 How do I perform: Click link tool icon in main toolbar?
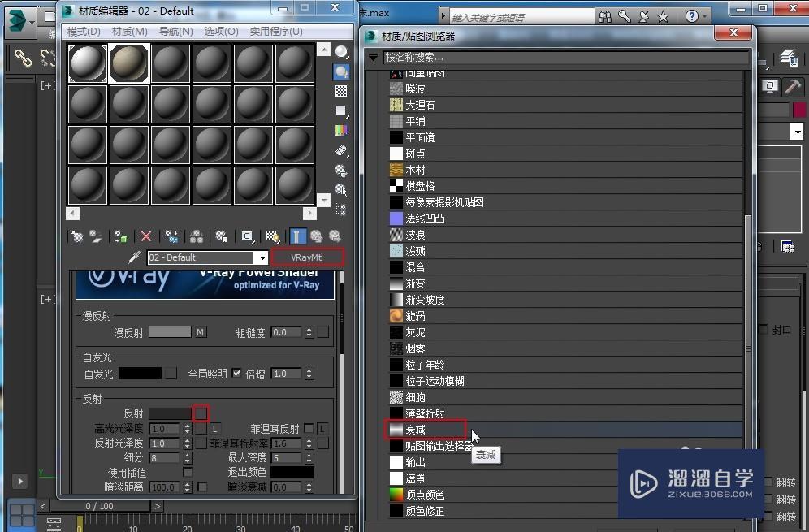(x=23, y=58)
